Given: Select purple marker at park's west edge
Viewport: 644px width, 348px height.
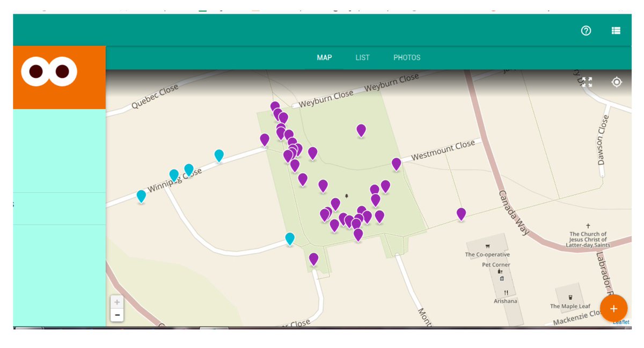Looking at the screenshot, I should click(x=265, y=140).
